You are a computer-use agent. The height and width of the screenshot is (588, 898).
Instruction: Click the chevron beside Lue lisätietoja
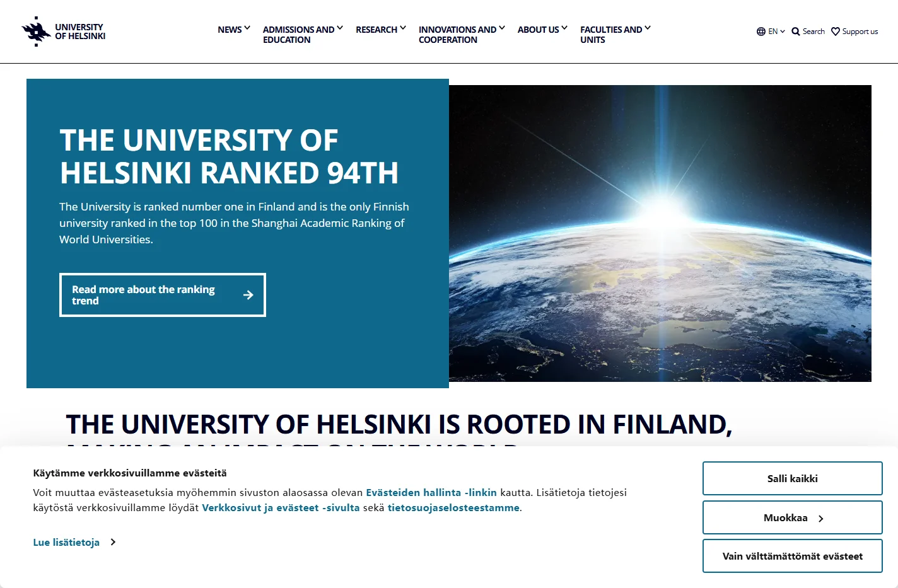point(113,542)
